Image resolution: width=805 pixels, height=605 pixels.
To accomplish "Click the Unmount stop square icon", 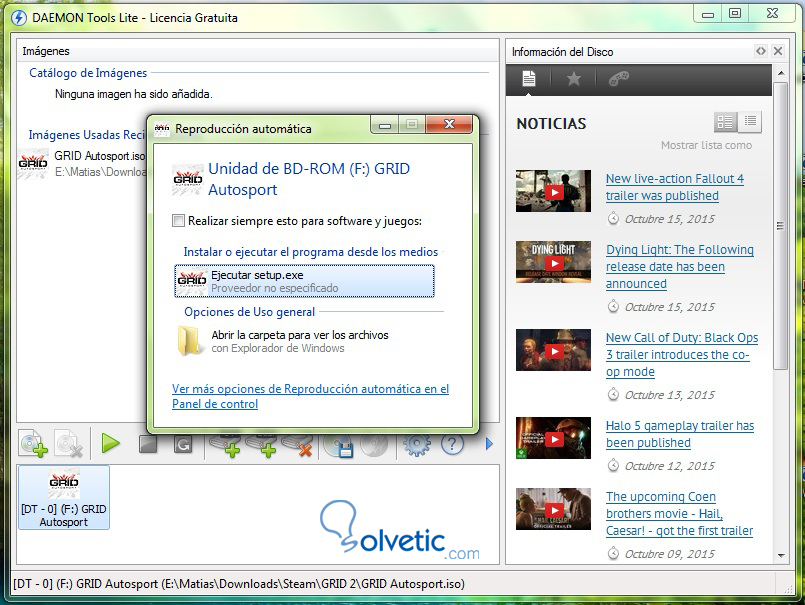I will coord(148,444).
